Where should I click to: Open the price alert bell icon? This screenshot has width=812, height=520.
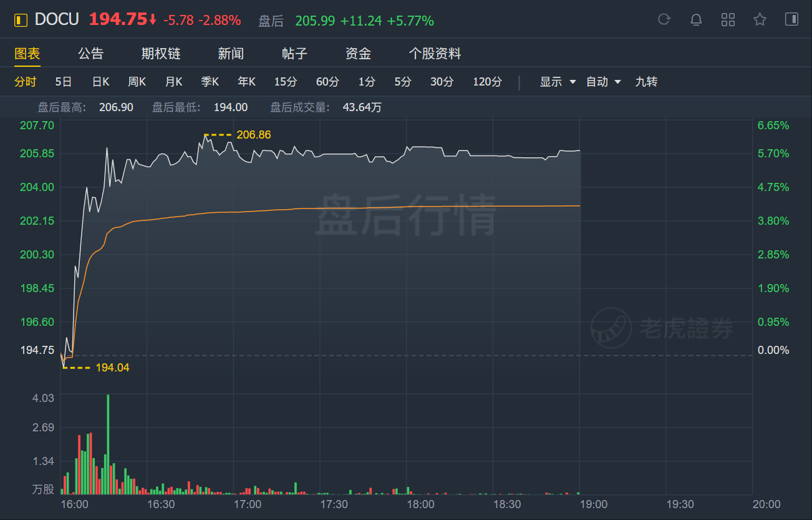[696, 19]
